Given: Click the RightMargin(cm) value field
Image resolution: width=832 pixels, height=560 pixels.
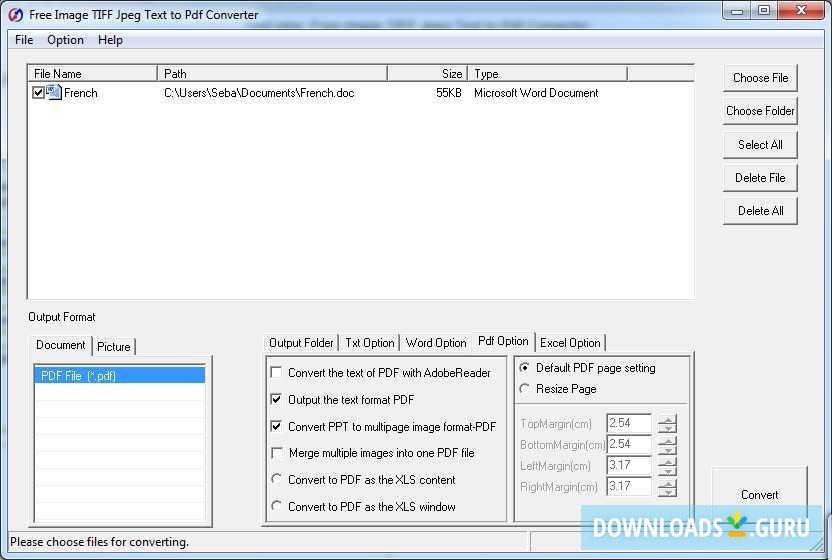Looking at the screenshot, I should [629, 486].
